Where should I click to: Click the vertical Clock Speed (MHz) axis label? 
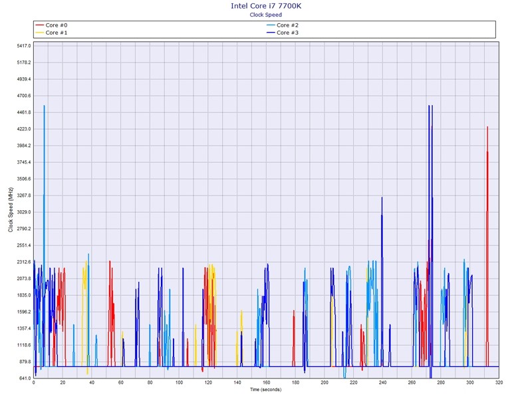[x=11, y=210]
